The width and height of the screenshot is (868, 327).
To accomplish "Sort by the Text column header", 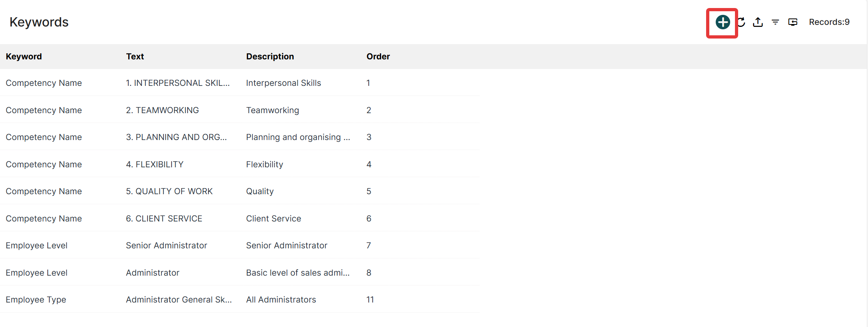I will point(135,57).
